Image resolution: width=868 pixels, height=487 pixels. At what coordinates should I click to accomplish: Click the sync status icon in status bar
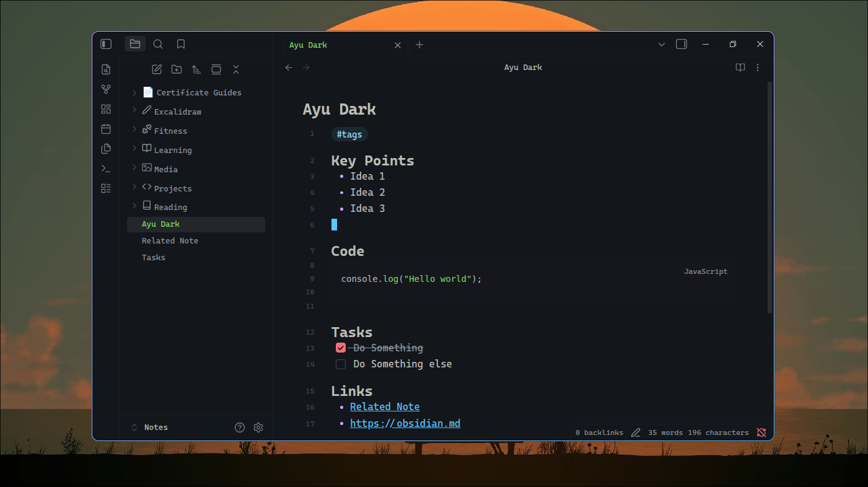(x=761, y=432)
